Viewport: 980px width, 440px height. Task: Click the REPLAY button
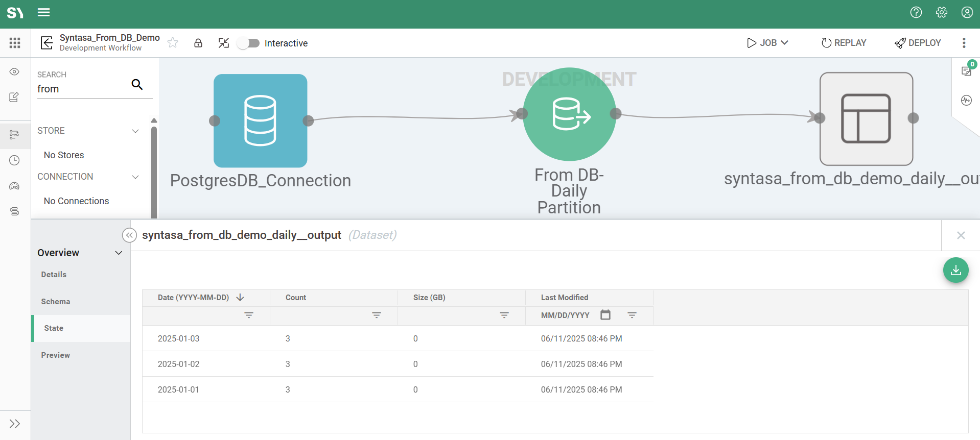click(844, 43)
